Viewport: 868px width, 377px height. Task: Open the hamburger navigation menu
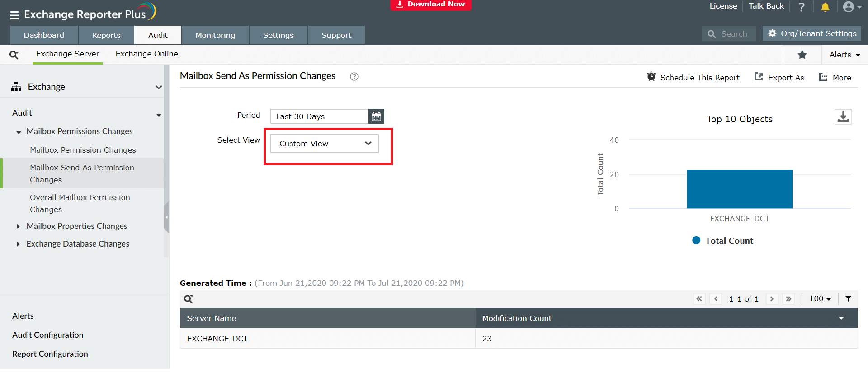coord(14,15)
